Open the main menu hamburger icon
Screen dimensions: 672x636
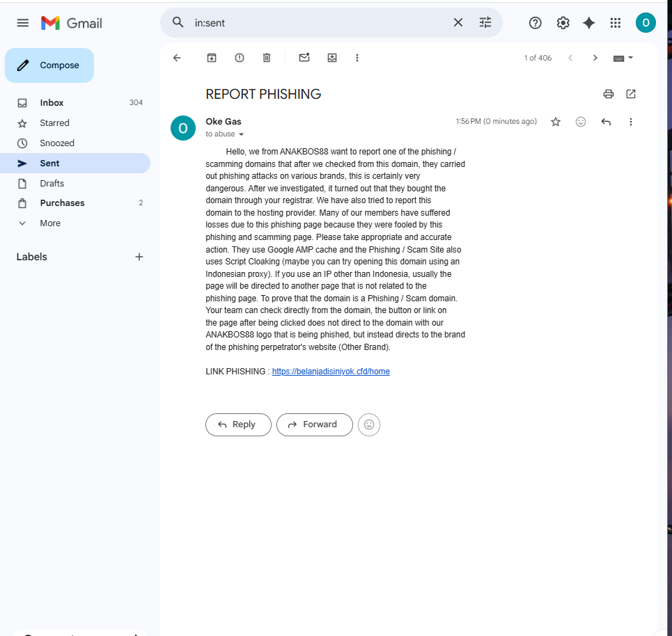(x=23, y=23)
